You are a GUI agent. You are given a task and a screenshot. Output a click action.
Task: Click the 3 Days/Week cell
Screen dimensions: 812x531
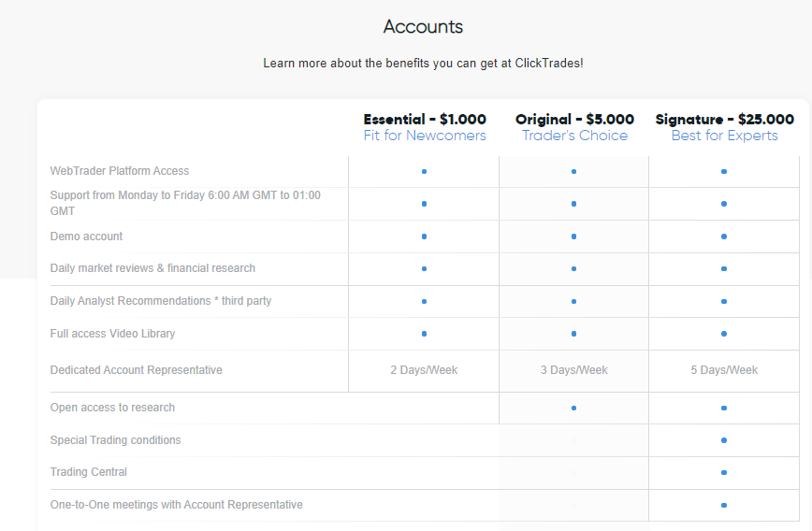pyautogui.click(x=573, y=370)
